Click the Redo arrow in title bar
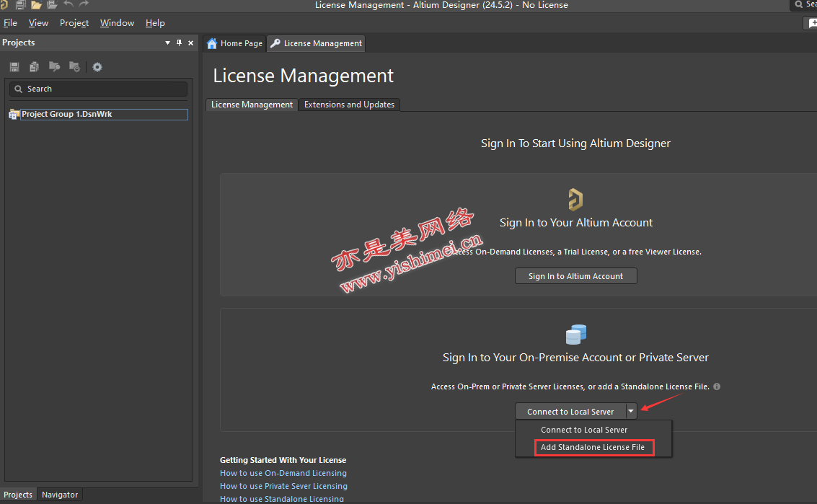817x504 pixels. [x=84, y=4]
